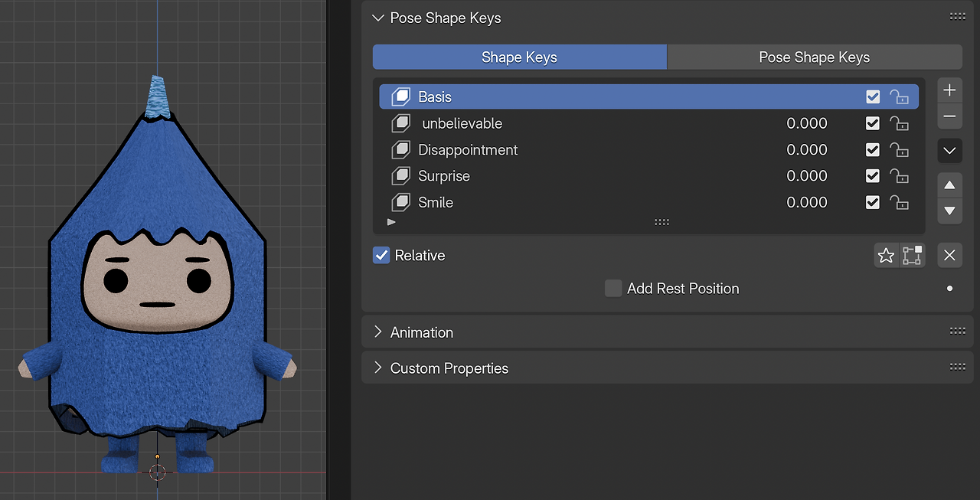
Task: Move shape key down in list
Action: (x=949, y=211)
